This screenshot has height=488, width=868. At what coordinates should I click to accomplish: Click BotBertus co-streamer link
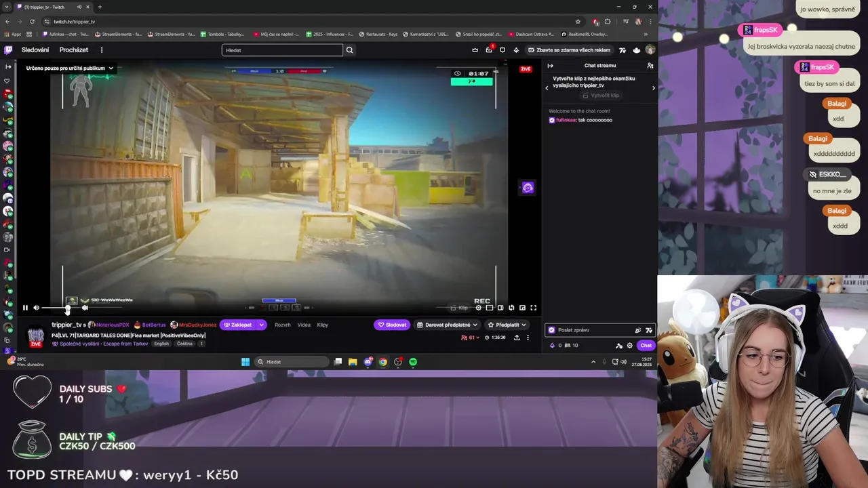point(154,325)
